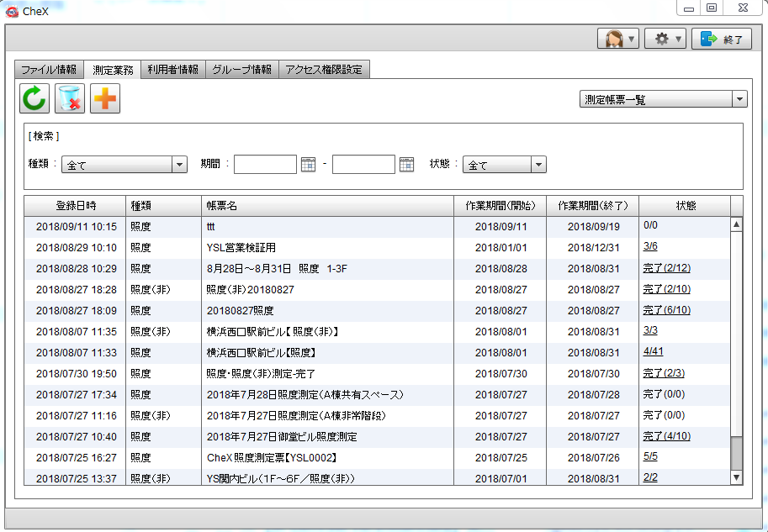Open the 完了(2/12) status link

[666, 268]
